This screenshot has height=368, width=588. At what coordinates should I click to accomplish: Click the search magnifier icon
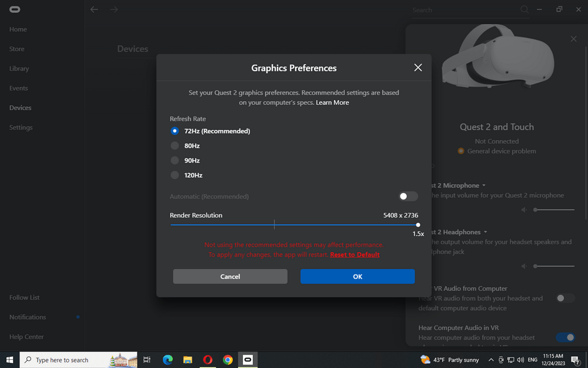[x=524, y=9]
